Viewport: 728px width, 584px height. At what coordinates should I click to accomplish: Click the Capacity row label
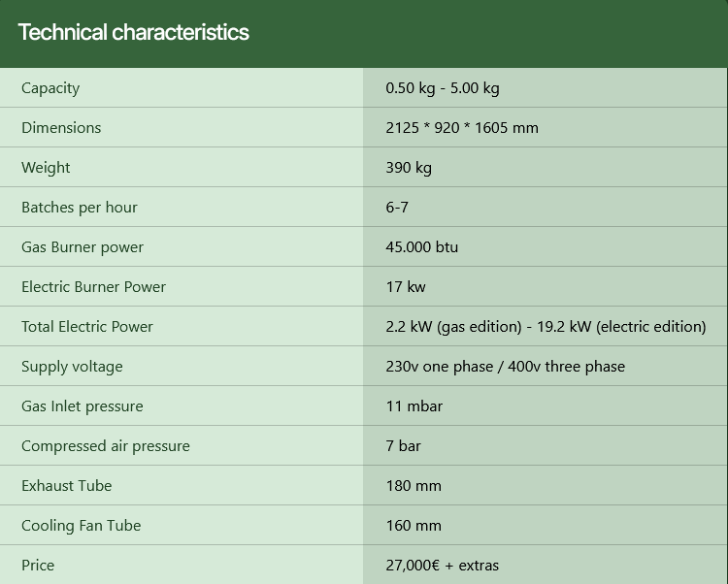(x=50, y=88)
